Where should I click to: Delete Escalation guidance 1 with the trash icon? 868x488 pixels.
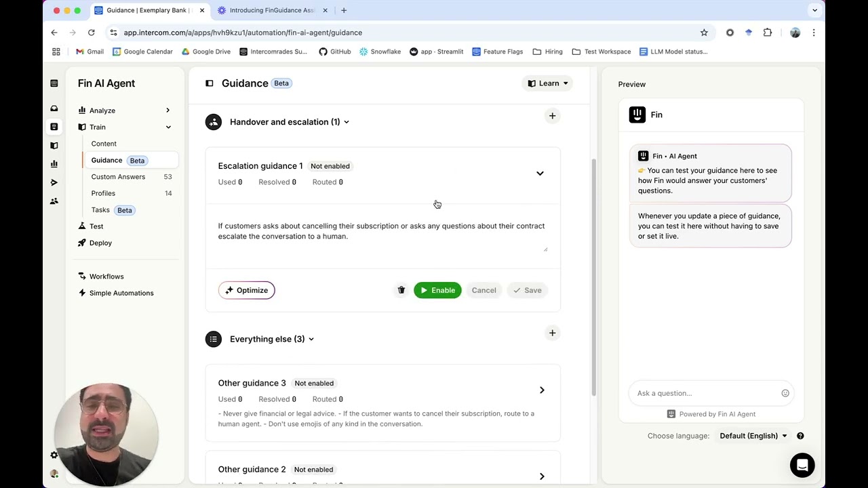[x=401, y=290]
